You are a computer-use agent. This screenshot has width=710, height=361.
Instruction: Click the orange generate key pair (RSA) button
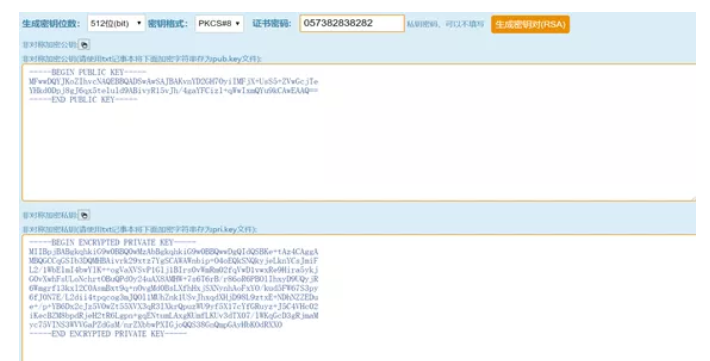[530, 24]
